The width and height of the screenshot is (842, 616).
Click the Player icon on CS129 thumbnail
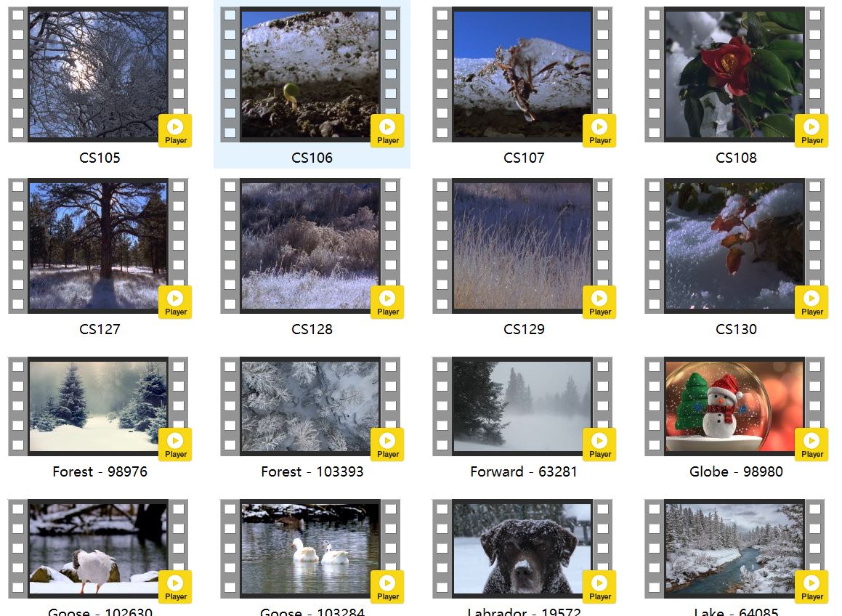coord(599,302)
